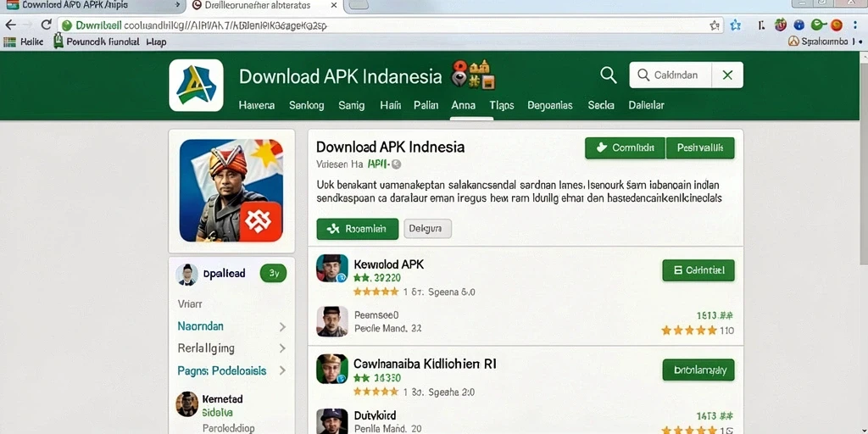Click the bookmark star outline in the address bar
The image size is (868, 434).
[715, 25]
